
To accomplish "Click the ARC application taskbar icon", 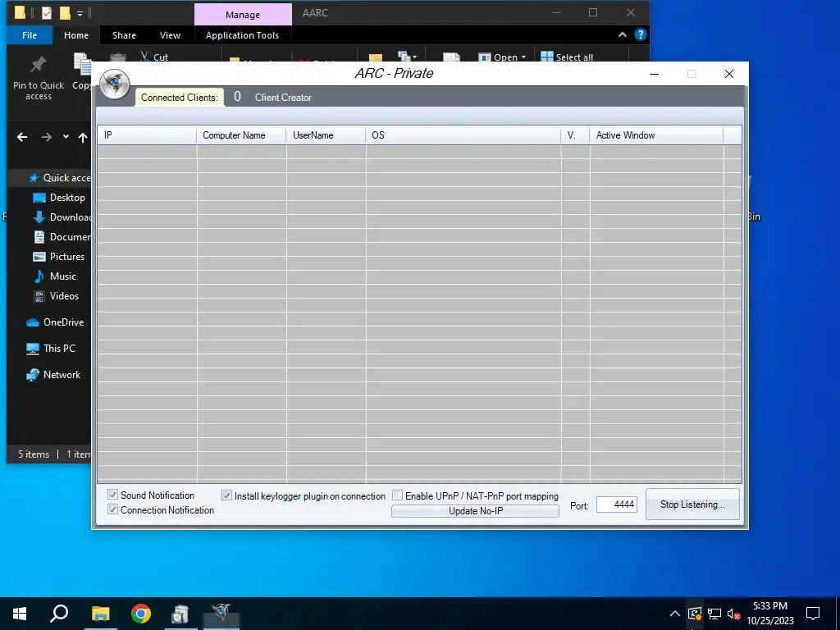I will pyautogui.click(x=221, y=614).
